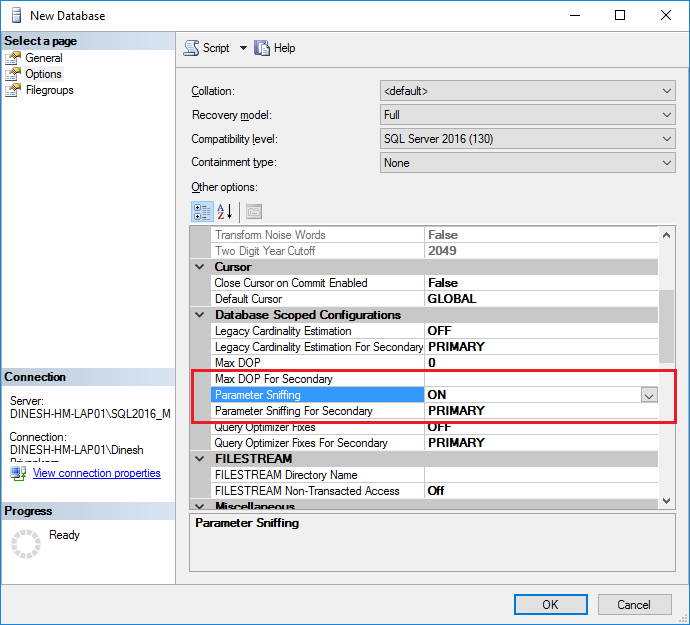Click the Two Digit Year Cutoff row
The image size is (690, 625).
[434, 251]
